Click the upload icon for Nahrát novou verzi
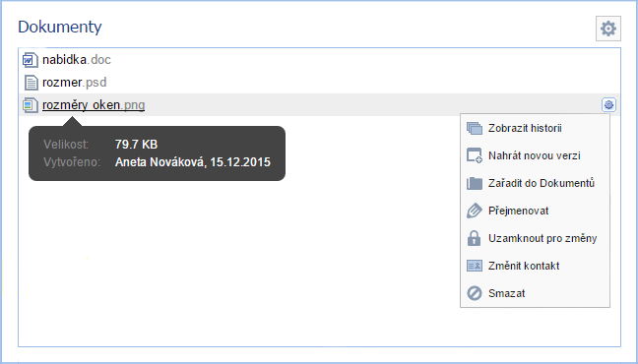638x364 pixels. click(x=475, y=155)
